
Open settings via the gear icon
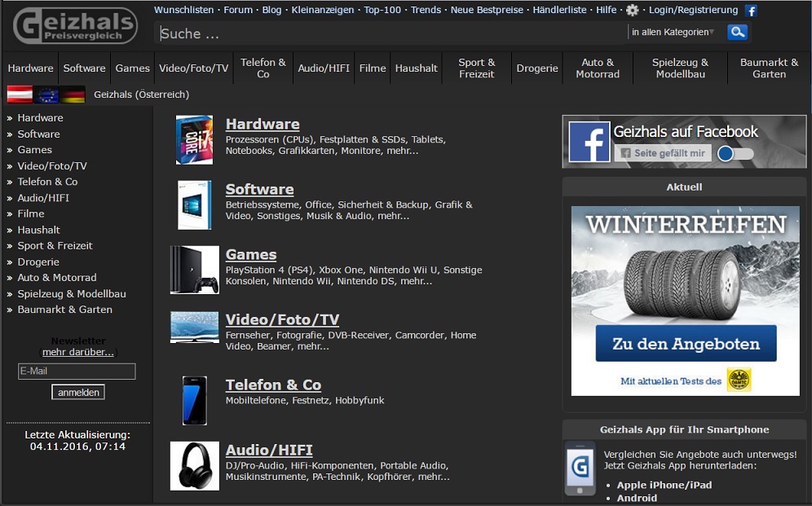[x=633, y=11]
